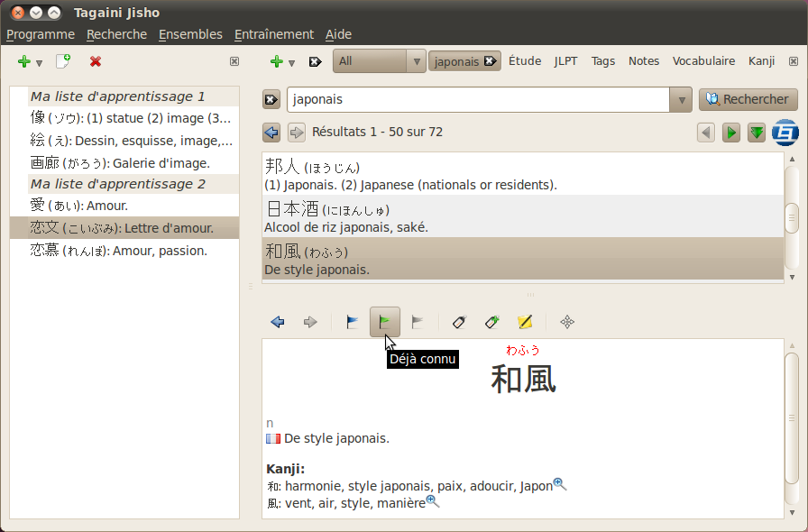Open the All entry type dropdown
The height and width of the screenshot is (532, 808).
[380, 61]
